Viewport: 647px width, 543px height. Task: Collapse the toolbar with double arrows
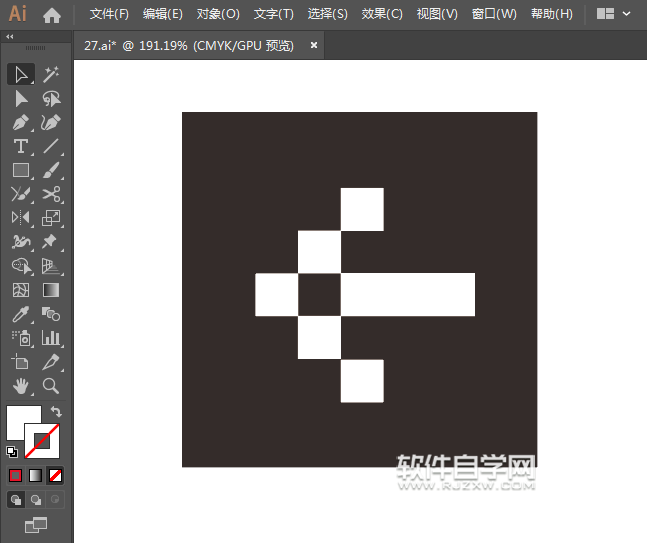(9, 37)
